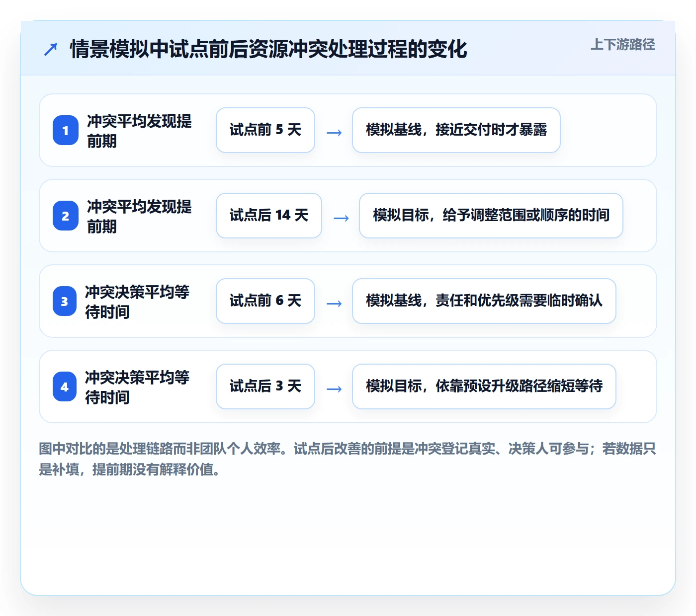Click "冲突平均发现提前期" label in the 试点后 14 天 row
Screen dimensions: 696x616
click(x=139, y=216)
